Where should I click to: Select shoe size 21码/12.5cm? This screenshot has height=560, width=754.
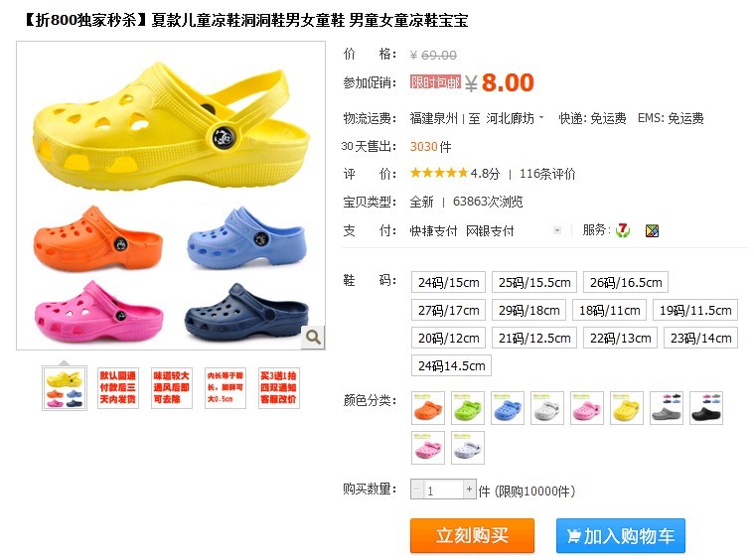click(534, 338)
